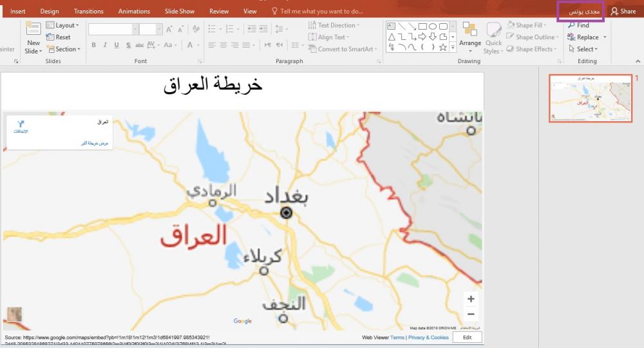This screenshot has height=348, width=644.
Task: Click the Bullets list icon
Action: (x=212, y=29)
